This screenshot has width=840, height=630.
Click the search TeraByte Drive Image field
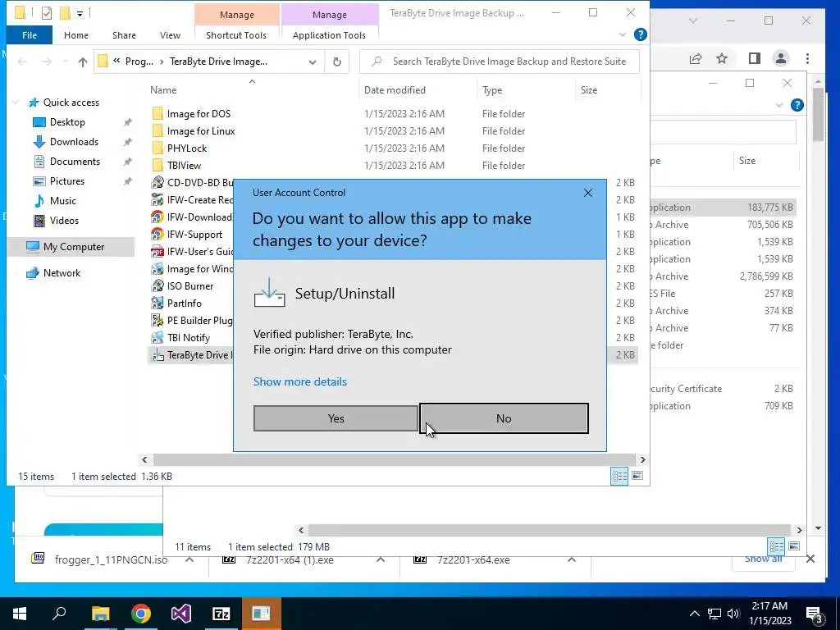point(500,62)
